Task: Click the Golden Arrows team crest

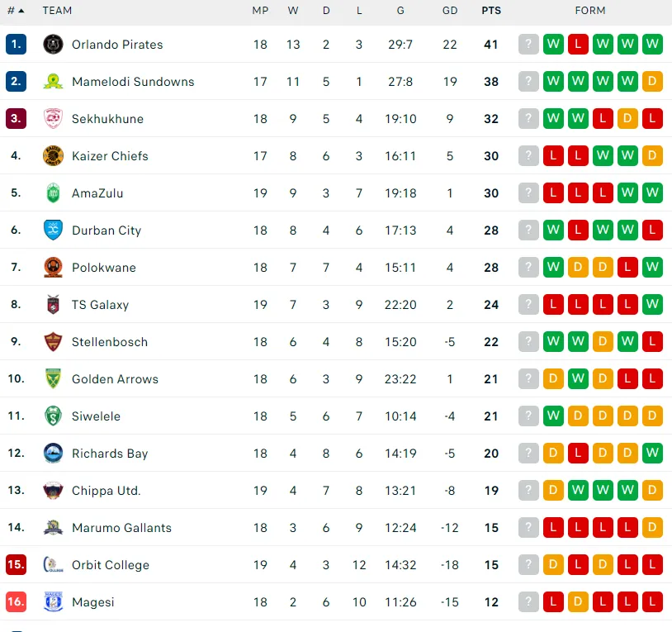Action: [x=53, y=379]
